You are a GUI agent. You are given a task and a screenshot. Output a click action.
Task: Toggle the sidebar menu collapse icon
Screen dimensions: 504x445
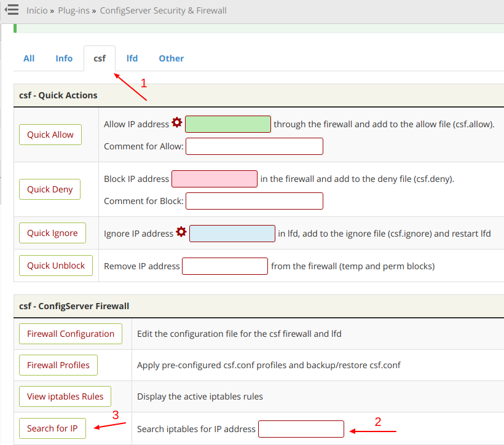[12, 10]
